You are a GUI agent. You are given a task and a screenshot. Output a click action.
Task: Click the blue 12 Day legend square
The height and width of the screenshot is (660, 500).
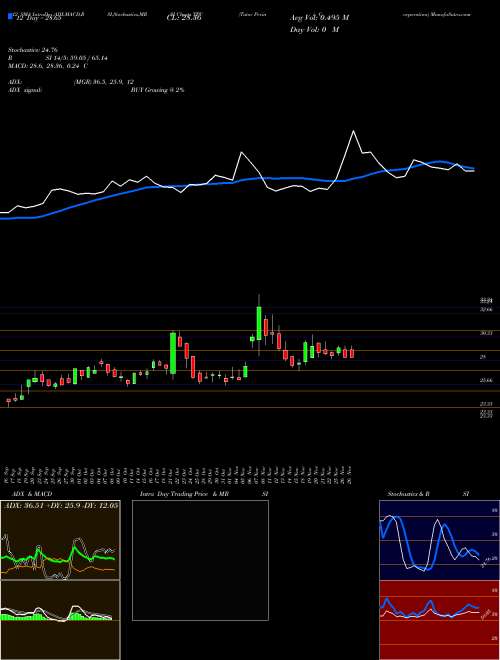tap(11, 17)
